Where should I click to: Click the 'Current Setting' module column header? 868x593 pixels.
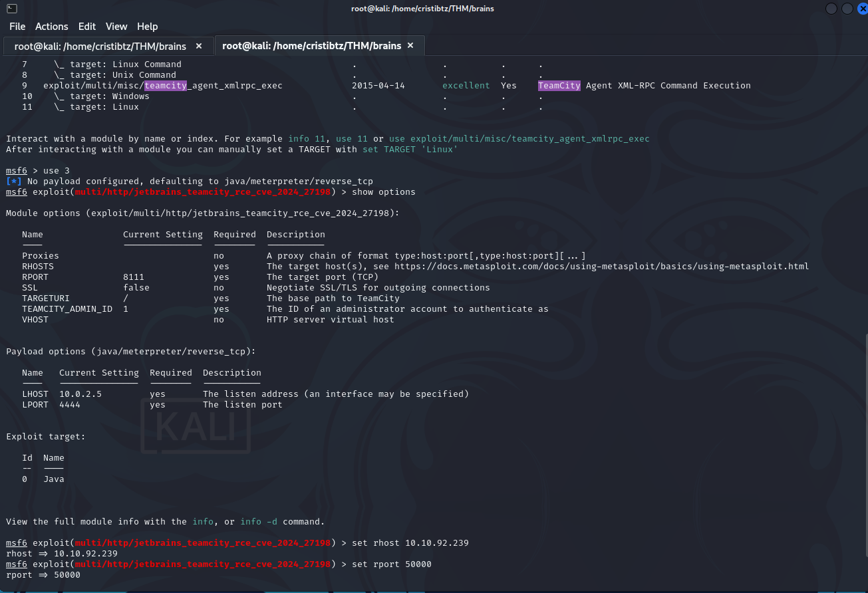pyautogui.click(x=163, y=235)
